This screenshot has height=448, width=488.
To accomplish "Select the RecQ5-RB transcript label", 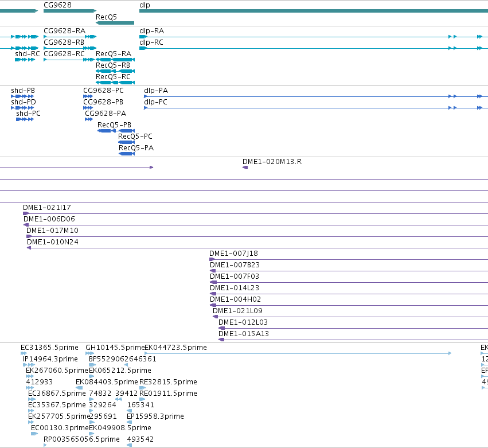I will click(113, 65).
